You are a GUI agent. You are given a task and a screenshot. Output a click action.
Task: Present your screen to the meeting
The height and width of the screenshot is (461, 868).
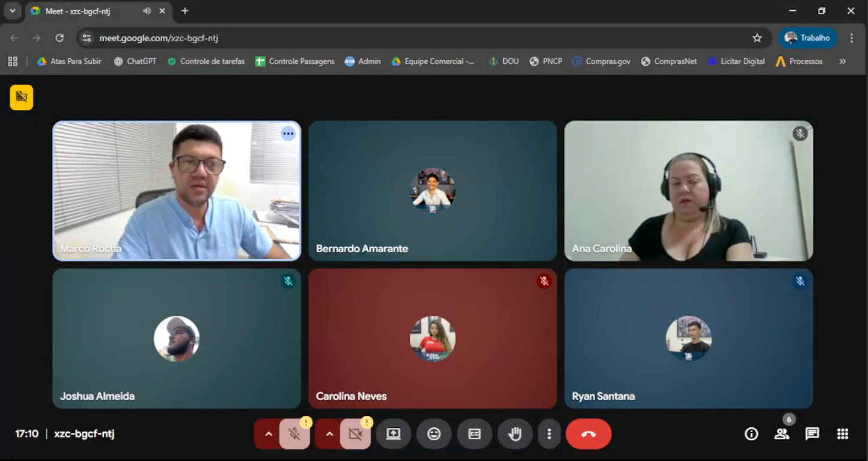tap(394, 433)
